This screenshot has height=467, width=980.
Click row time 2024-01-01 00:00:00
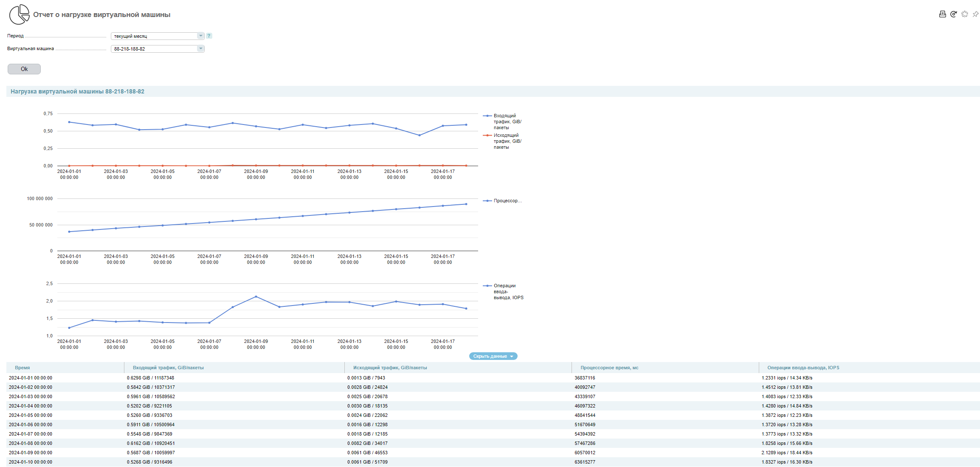click(31, 378)
